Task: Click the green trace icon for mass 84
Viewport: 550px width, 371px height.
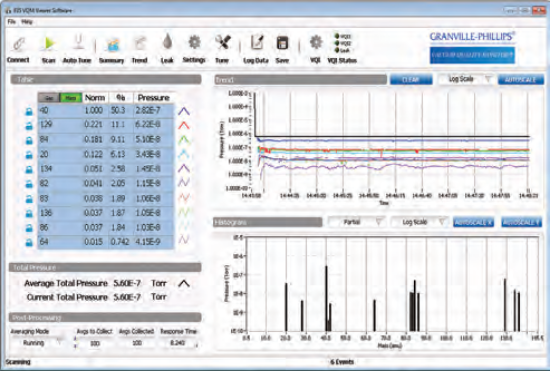Action: tap(184, 140)
